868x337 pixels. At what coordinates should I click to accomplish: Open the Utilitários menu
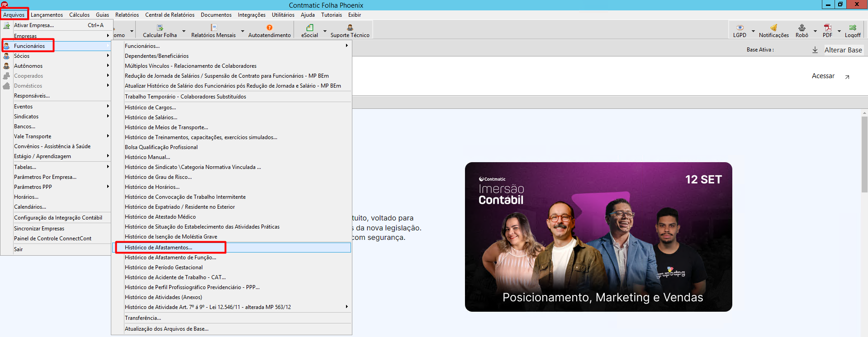click(x=283, y=15)
